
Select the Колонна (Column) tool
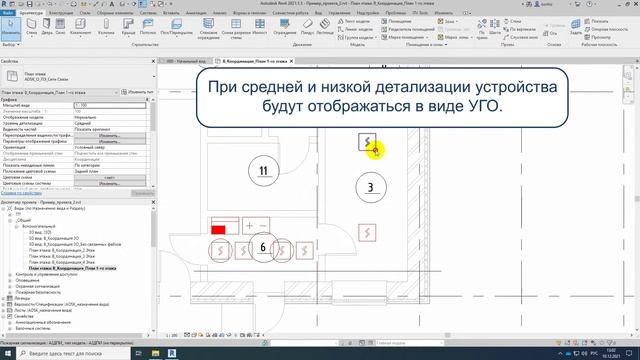pyautogui.click(x=106, y=27)
